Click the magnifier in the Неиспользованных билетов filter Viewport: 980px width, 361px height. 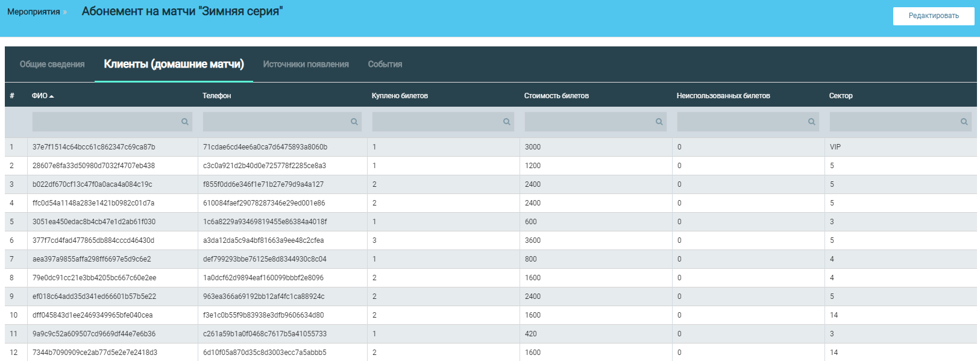(812, 122)
